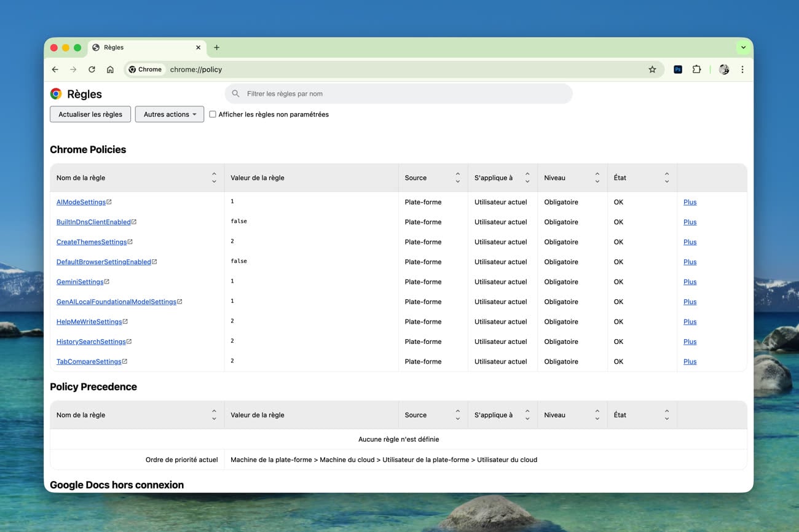Click the browser back arrow icon
The width and height of the screenshot is (799, 532).
point(55,69)
